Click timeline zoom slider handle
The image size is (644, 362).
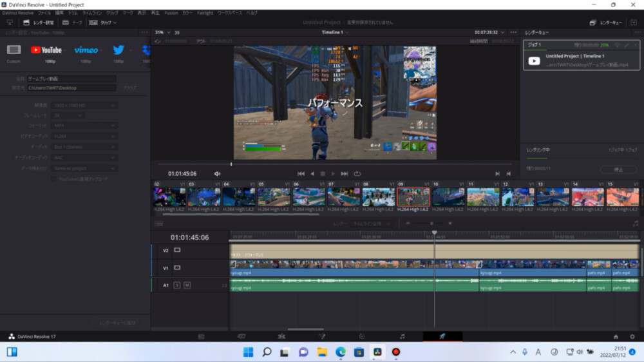[431, 224]
